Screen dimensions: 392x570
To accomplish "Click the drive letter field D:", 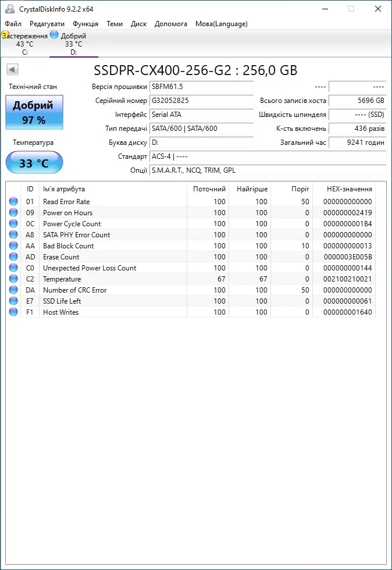I will 201,142.
